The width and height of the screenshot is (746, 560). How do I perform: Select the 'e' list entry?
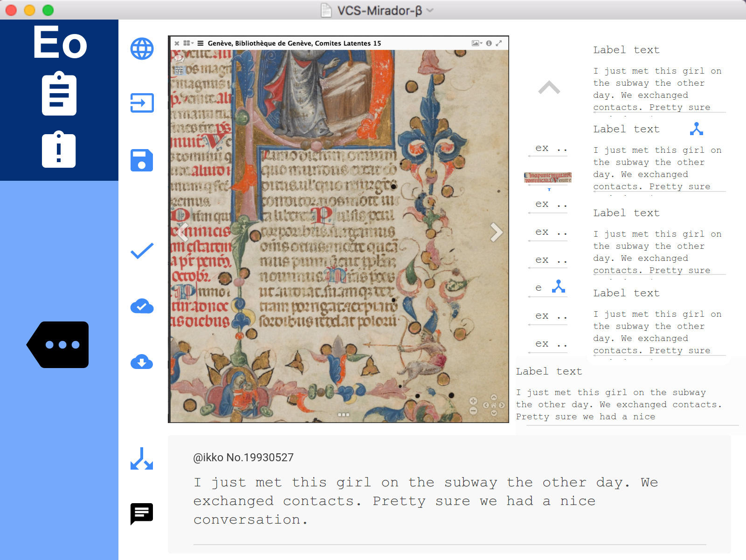[539, 288]
